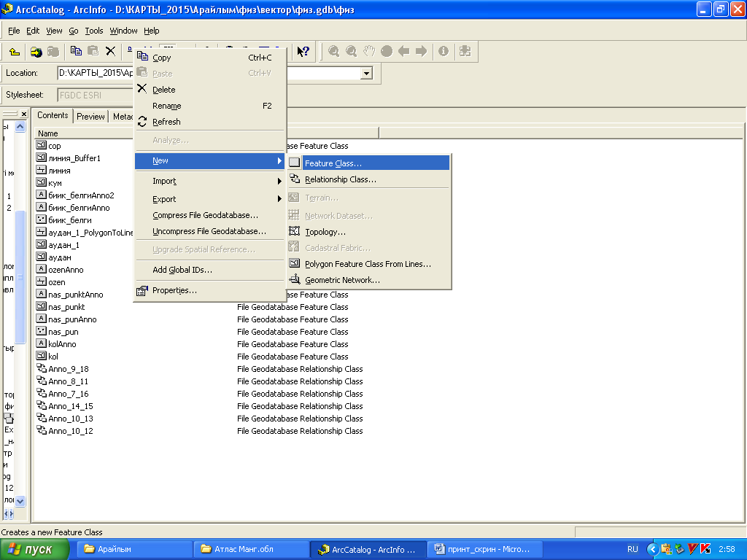Click the Create Thumbnail icon
The width and height of the screenshot is (747, 560).
[x=465, y=51]
